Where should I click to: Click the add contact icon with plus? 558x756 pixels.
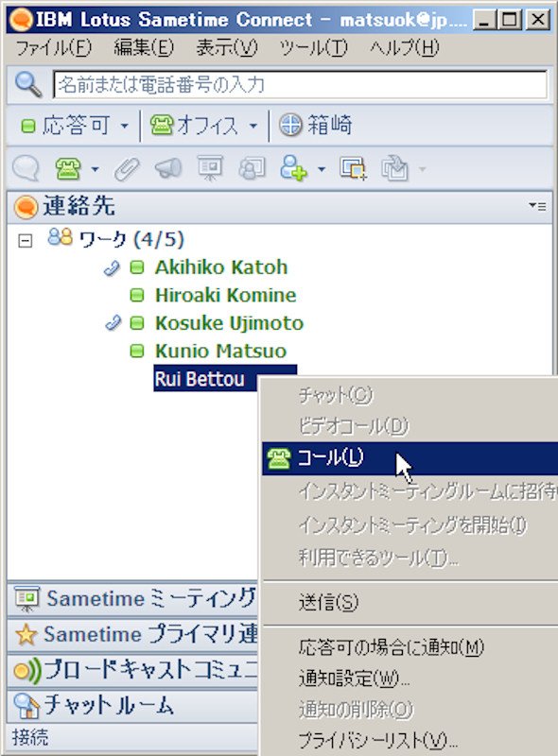293,168
